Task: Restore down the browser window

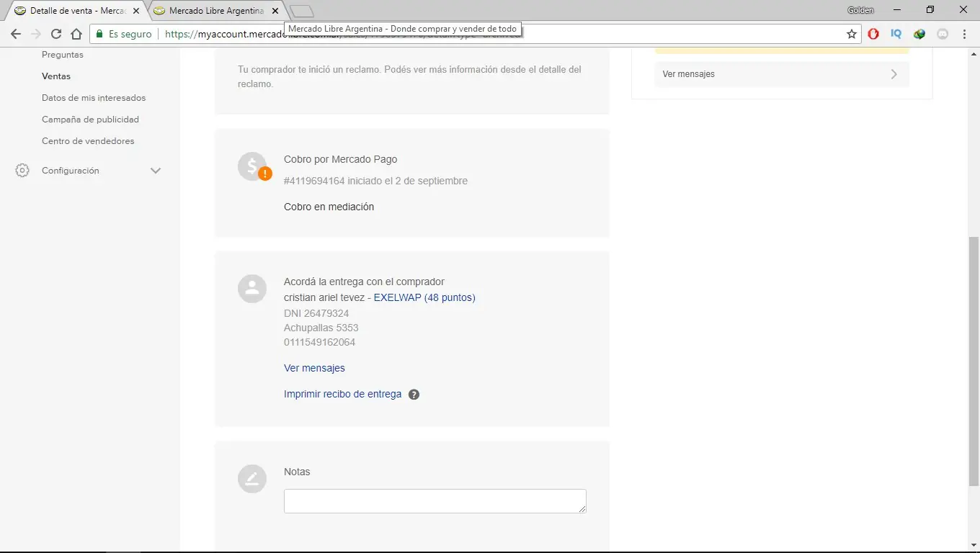Action: 930,10
